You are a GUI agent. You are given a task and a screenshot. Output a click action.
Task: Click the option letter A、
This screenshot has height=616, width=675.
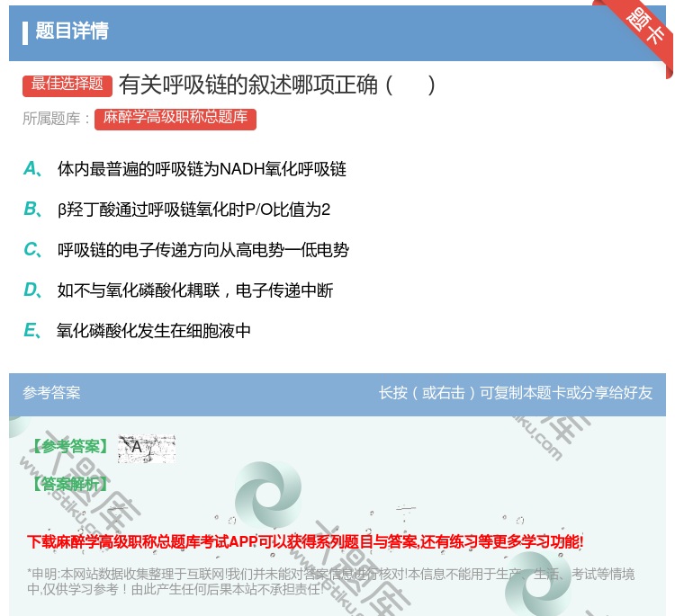33,169
